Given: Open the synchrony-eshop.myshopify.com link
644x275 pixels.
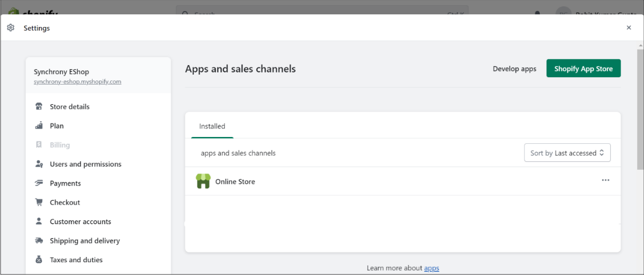Looking at the screenshot, I should coord(78,82).
